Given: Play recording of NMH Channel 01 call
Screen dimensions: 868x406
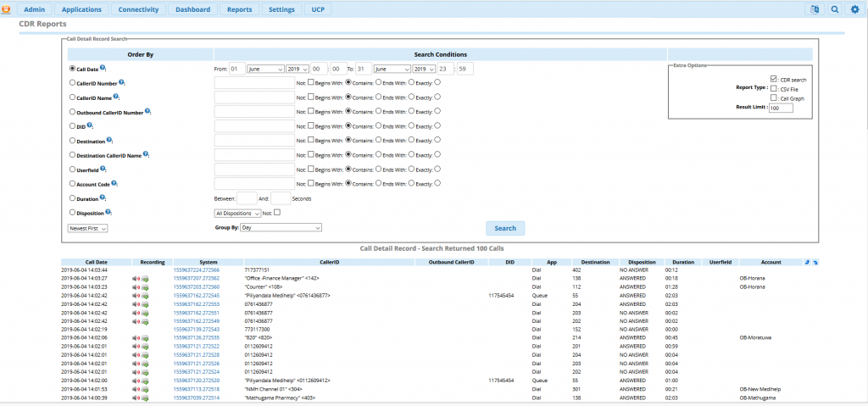Looking at the screenshot, I should coord(136,389).
